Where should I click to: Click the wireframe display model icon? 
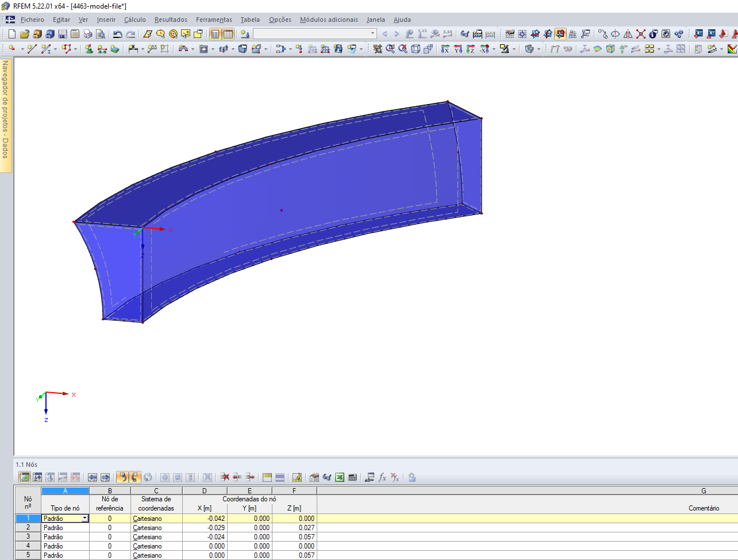pos(416,49)
